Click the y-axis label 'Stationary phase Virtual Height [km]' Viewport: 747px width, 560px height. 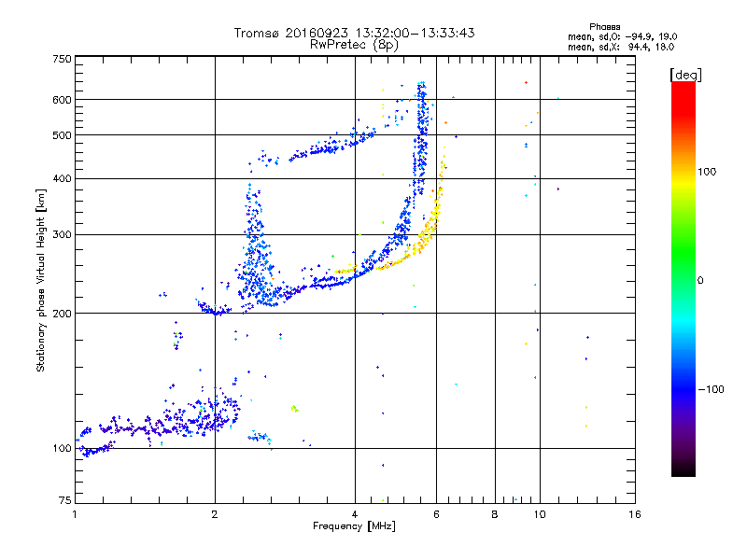pos(40,281)
